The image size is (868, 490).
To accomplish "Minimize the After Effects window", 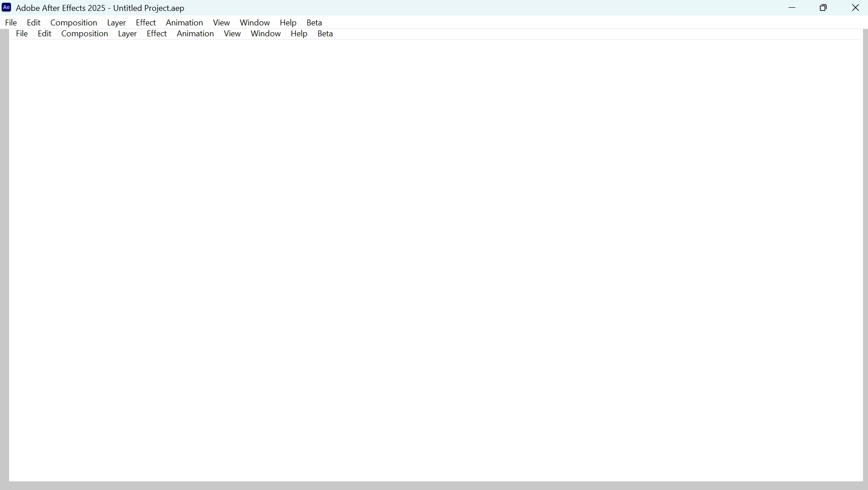I will (x=792, y=8).
